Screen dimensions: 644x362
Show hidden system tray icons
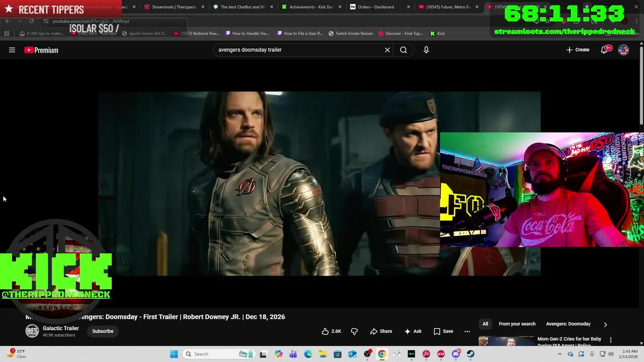(559, 354)
